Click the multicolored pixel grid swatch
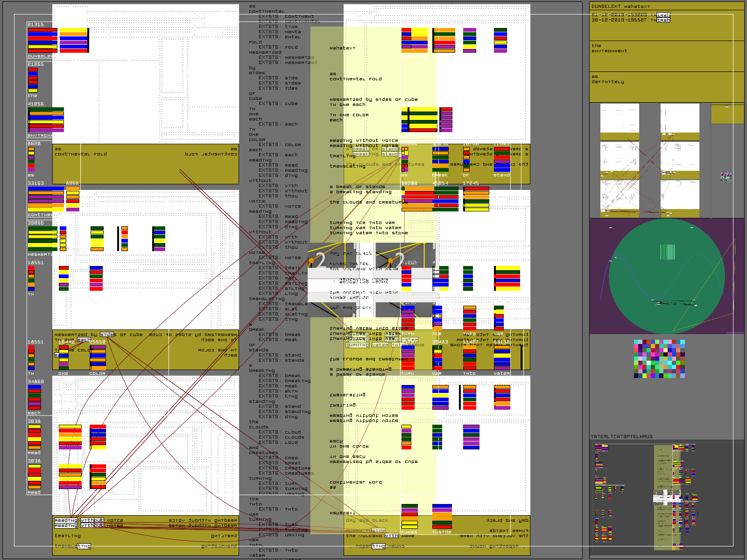 click(x=659, y=358)
